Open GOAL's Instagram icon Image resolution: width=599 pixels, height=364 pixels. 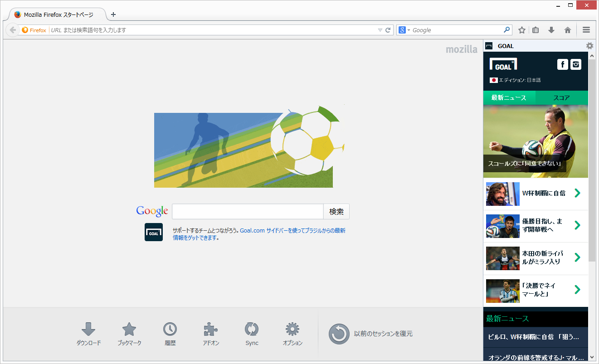[575, 64]
